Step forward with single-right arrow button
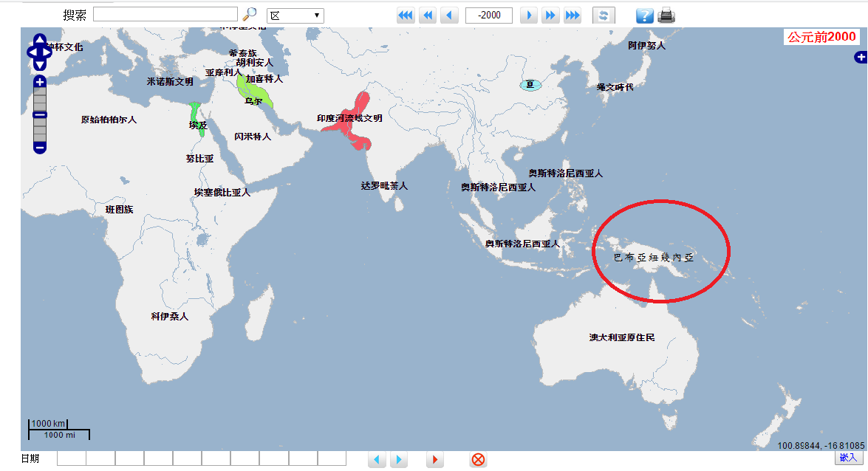868x471 pixels. pos(528,16)
